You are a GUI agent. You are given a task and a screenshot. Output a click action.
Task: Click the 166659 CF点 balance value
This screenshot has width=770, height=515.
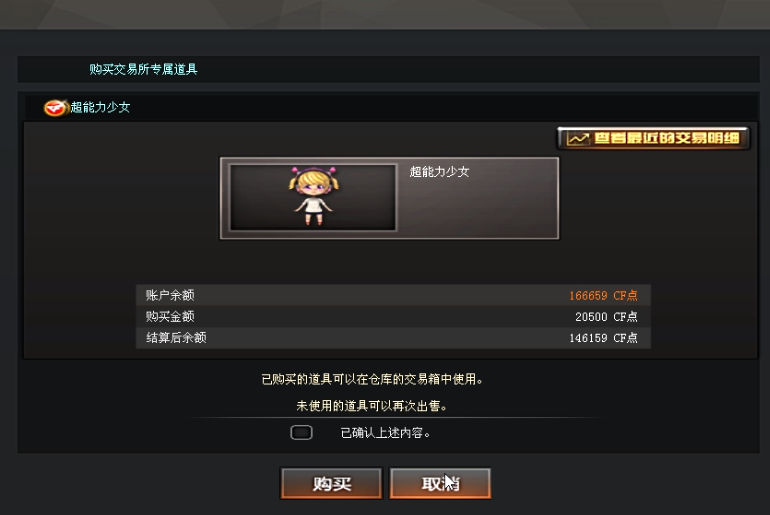(603, 296)
